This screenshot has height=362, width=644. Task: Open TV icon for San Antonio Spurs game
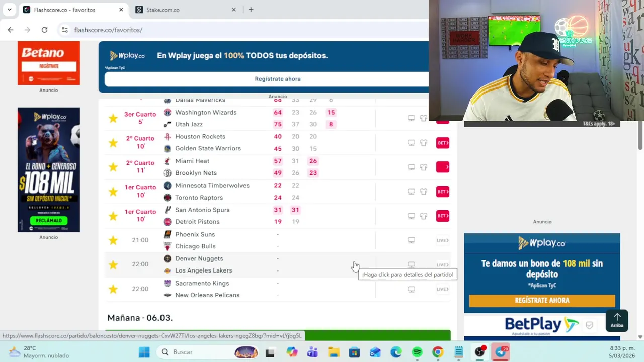coord(411,216)
